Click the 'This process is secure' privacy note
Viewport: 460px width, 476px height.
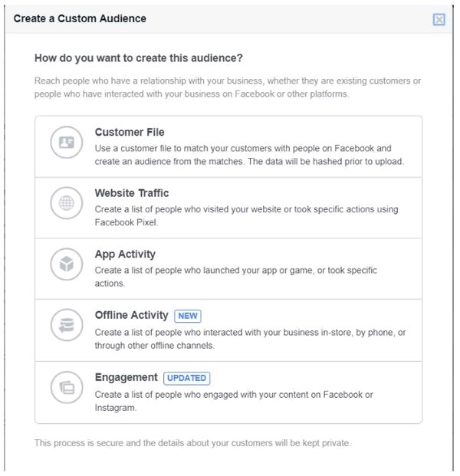[x=192, y=444]
